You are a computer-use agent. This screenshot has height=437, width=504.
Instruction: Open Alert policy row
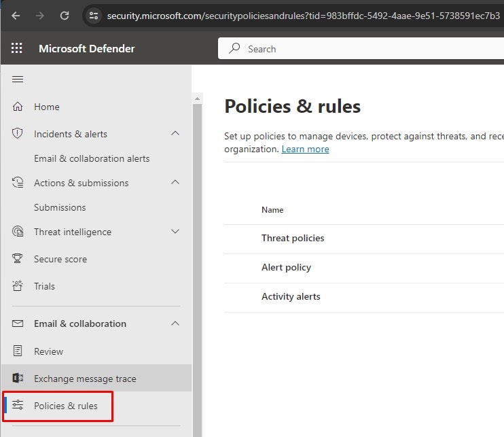pyautogui.click(x=364, y=267)
